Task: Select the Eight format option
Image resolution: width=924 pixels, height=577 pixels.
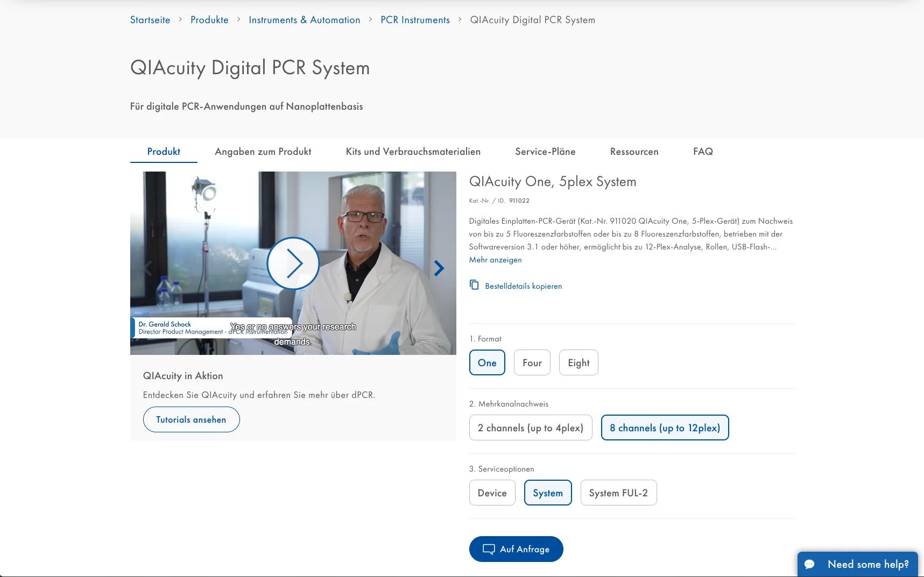Action: 579,362
